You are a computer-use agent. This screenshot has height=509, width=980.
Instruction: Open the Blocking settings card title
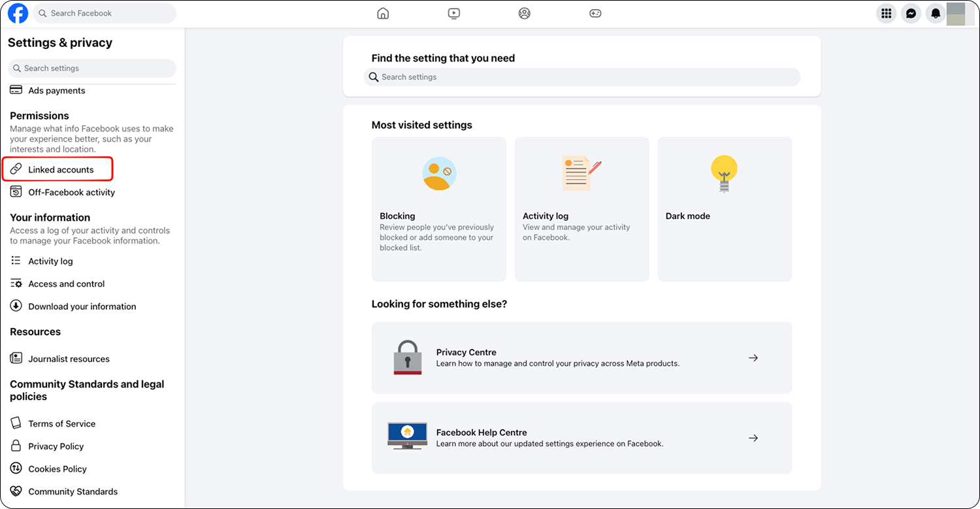(x=397, y=216)
